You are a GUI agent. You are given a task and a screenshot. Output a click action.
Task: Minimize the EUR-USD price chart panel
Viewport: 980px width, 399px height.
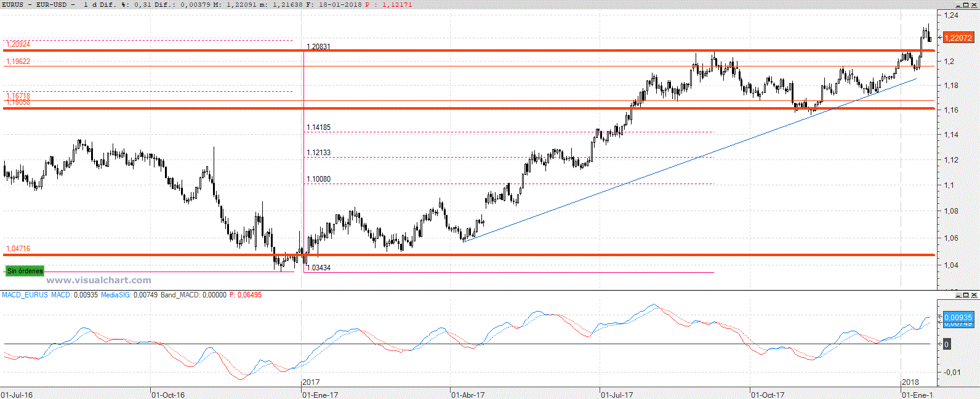click(x=959, y=4)
